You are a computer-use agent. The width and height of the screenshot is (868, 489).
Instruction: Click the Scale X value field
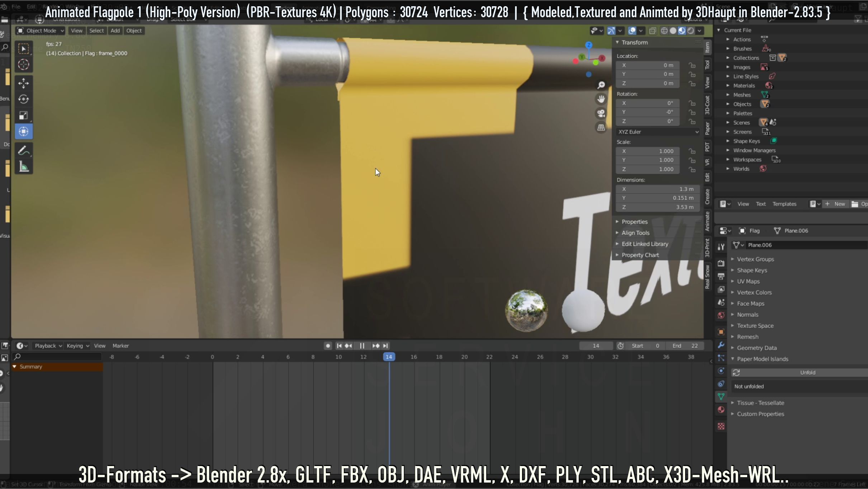(x=648, y=151)
